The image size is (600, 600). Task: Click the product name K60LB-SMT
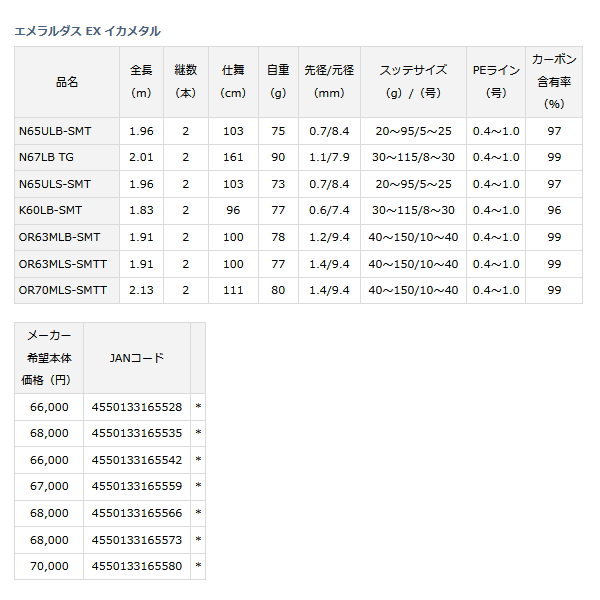click(51, 210)
